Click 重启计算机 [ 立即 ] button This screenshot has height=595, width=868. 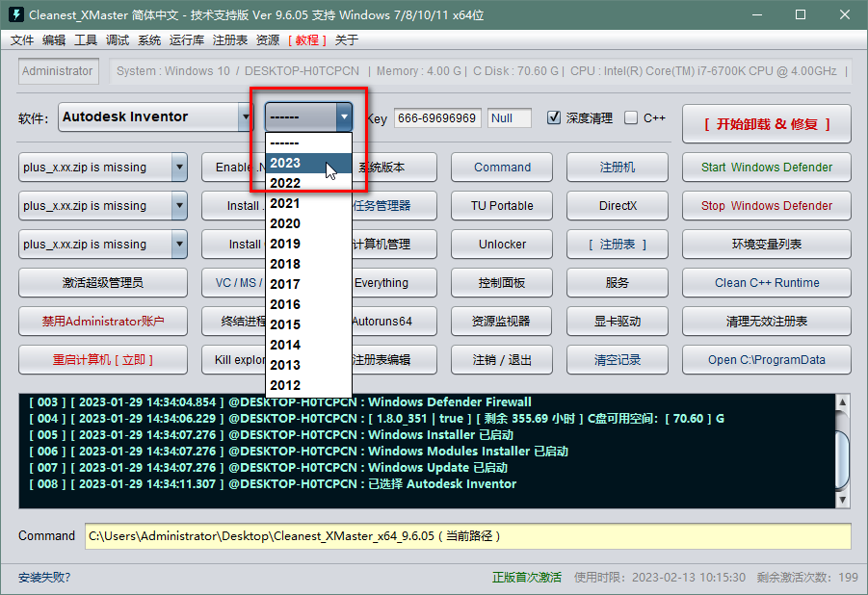[x=103, y=360]
